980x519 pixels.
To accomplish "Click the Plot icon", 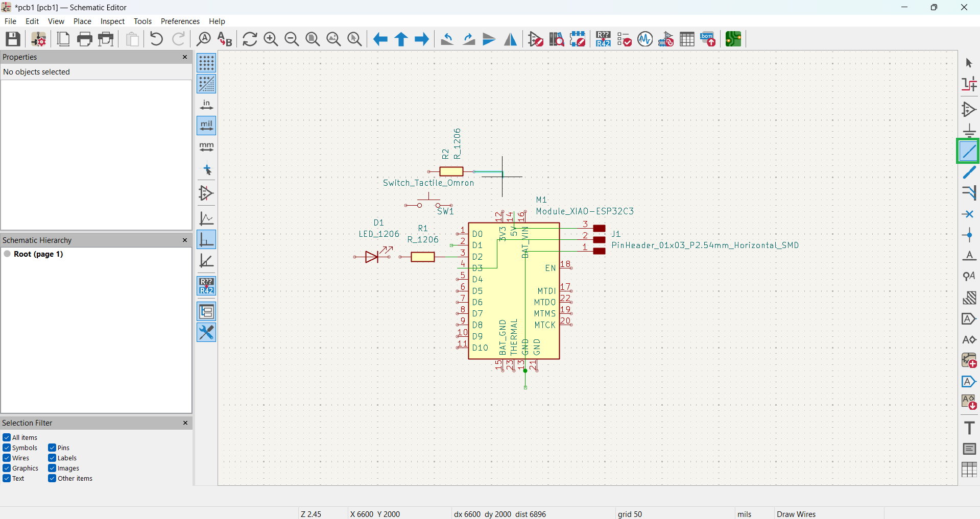I will [106, 39].
